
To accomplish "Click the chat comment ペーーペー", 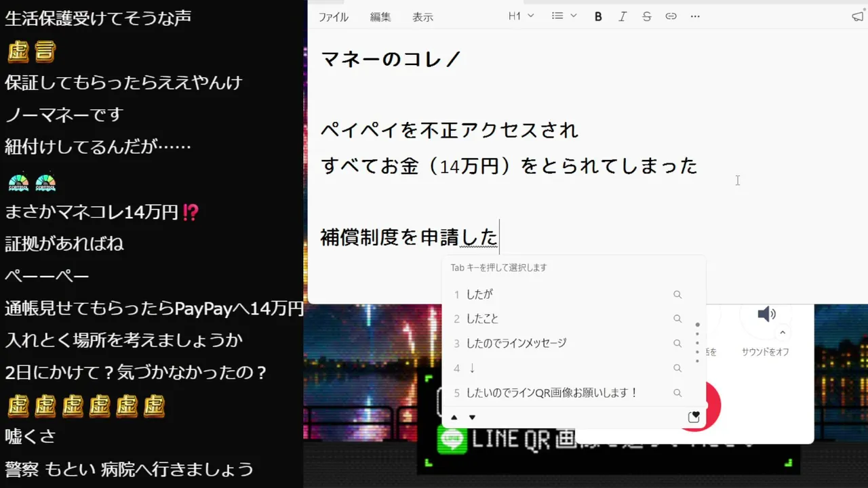I will (x=47, y=276).
